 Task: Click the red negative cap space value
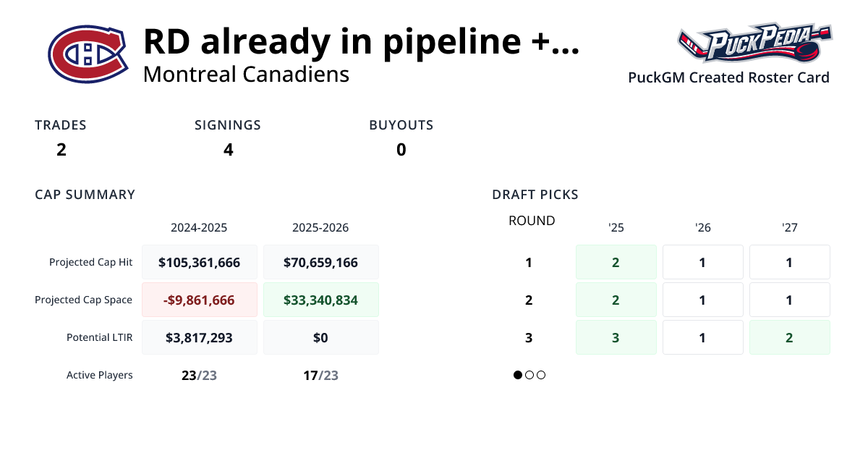(200, 299)
